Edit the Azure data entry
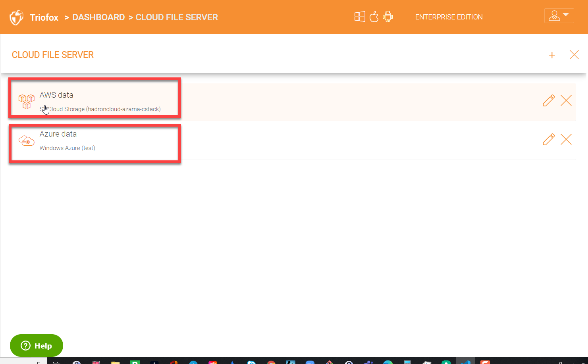588x364 pixels. (549, 139)
